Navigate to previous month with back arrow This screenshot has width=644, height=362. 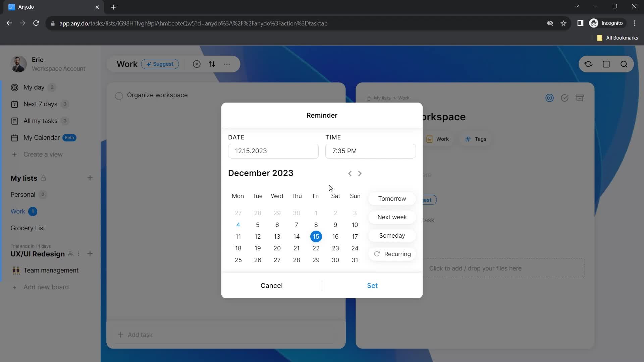pos(350,173)
